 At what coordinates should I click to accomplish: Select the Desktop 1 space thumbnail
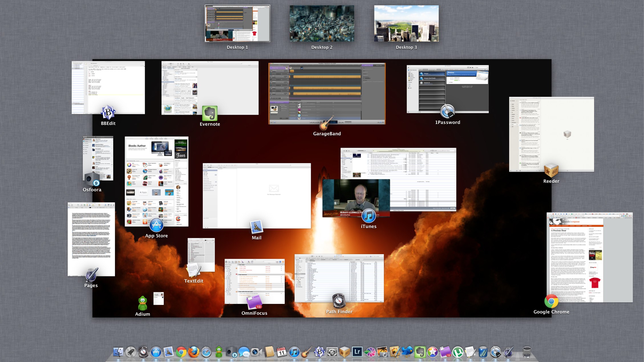point(237,23)
